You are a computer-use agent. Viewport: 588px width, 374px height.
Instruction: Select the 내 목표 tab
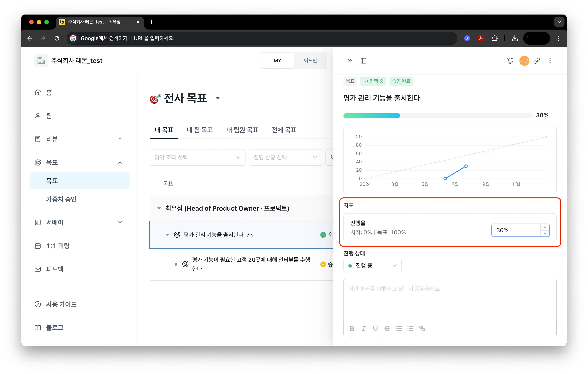(164, 130)
